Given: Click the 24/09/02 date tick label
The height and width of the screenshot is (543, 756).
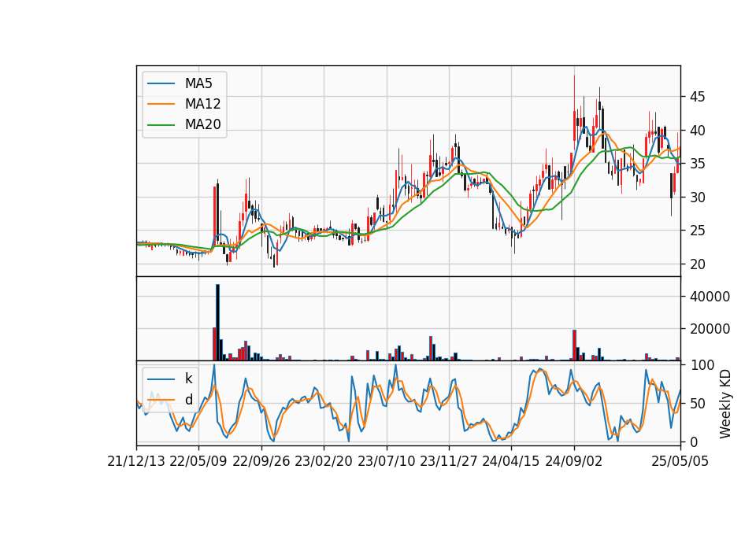Looking at the screenshot, I should [574, 461].
